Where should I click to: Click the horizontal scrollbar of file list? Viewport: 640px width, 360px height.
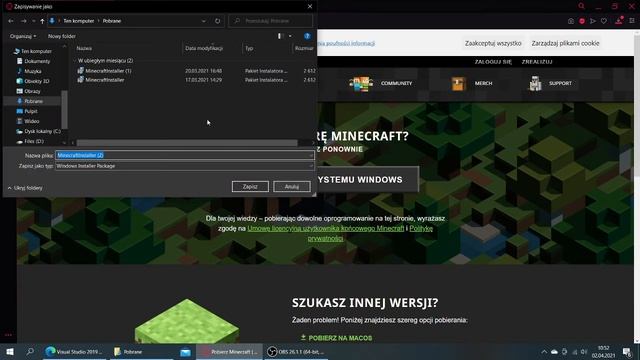187,143
